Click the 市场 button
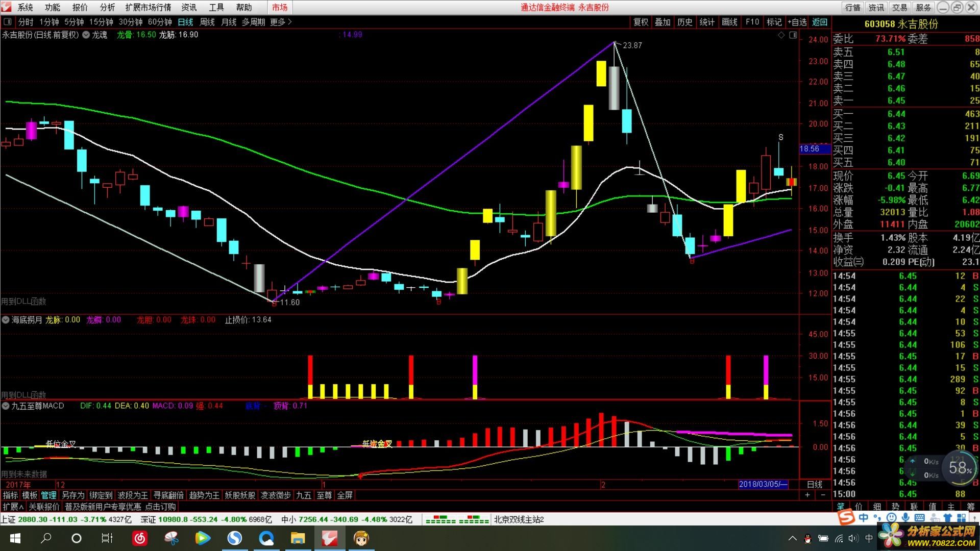Screen dimensions: 980x551 point(280,7)
